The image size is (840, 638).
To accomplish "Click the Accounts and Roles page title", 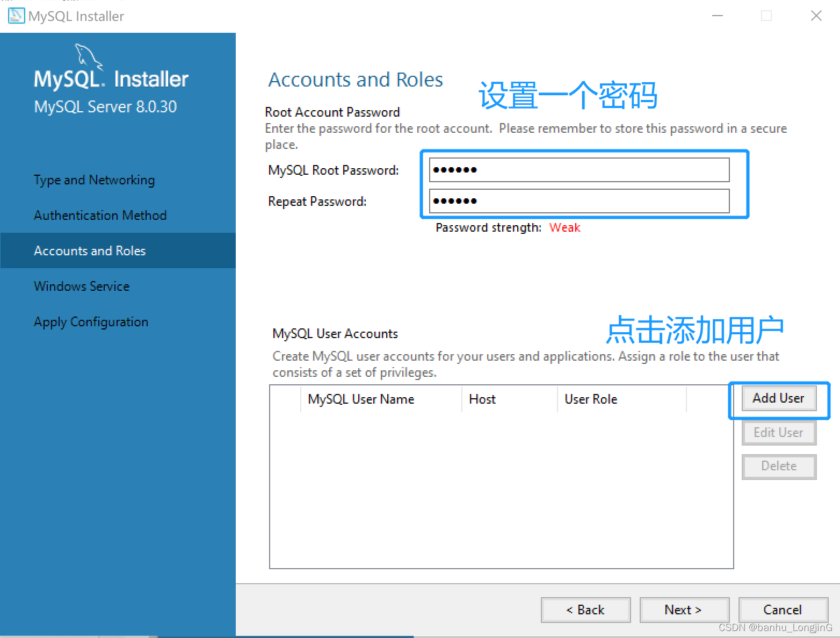I will (x=356, y=80).
